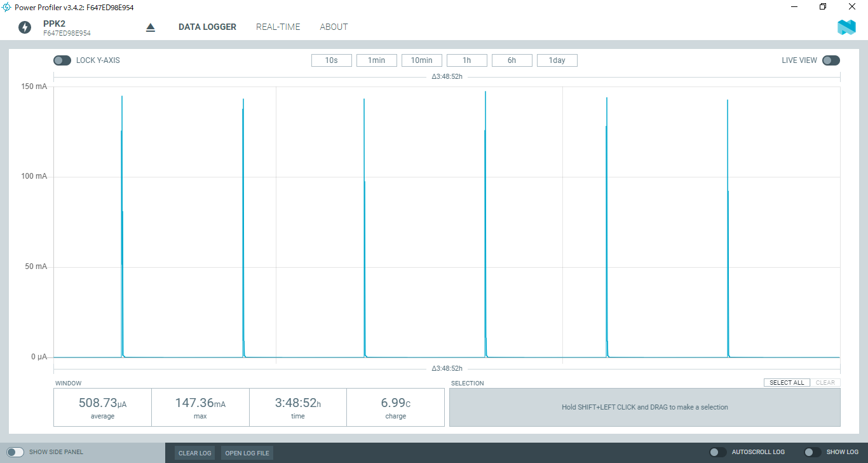This screenshot has height=463, width=868.
Task: Select the Data Logger tab
Action: click(x=207, y=27)
